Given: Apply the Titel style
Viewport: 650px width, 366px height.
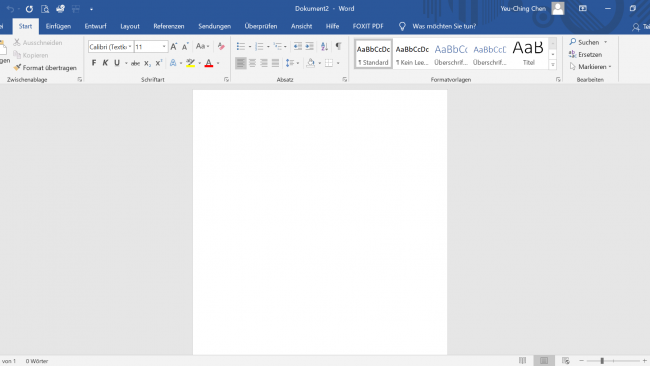Looking at the screenshot, I should pyautogui.click(x=529, y=54).
